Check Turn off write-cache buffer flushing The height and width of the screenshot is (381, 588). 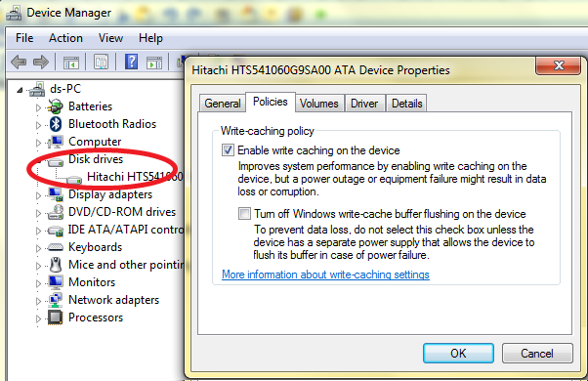(244, 213)
